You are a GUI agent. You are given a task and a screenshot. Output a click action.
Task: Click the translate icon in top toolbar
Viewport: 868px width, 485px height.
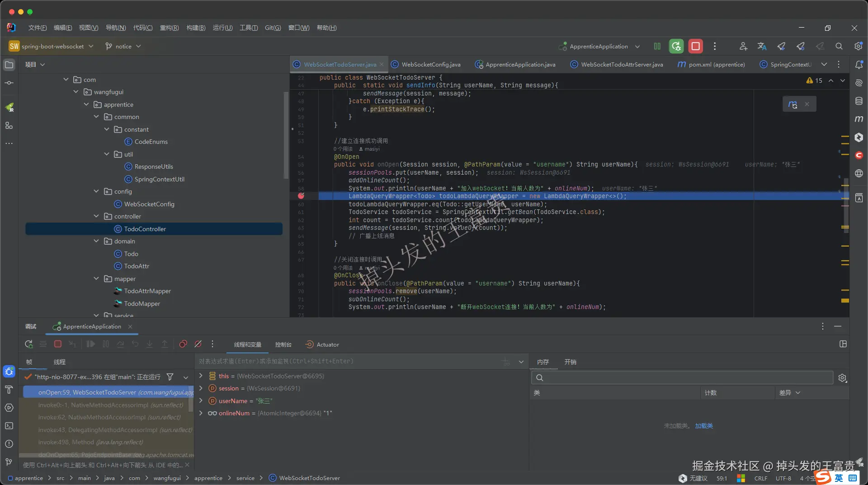(762, 46)
